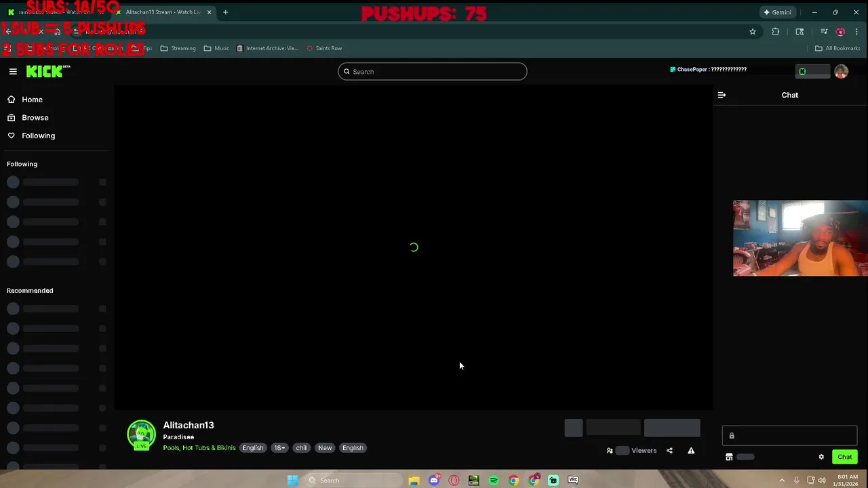Open the Streaming bookmarks folder

(x=178, y=48)
